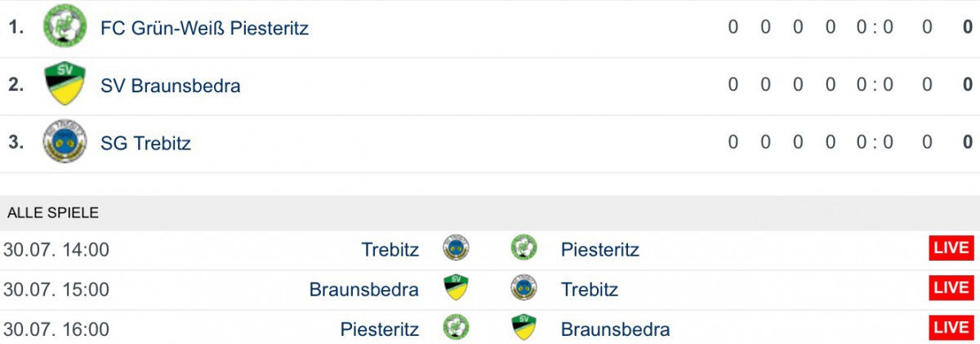Select Piesteritz away team in 14:00 match
The width and height of the screenshot is (980, 344).
point(599,249)
